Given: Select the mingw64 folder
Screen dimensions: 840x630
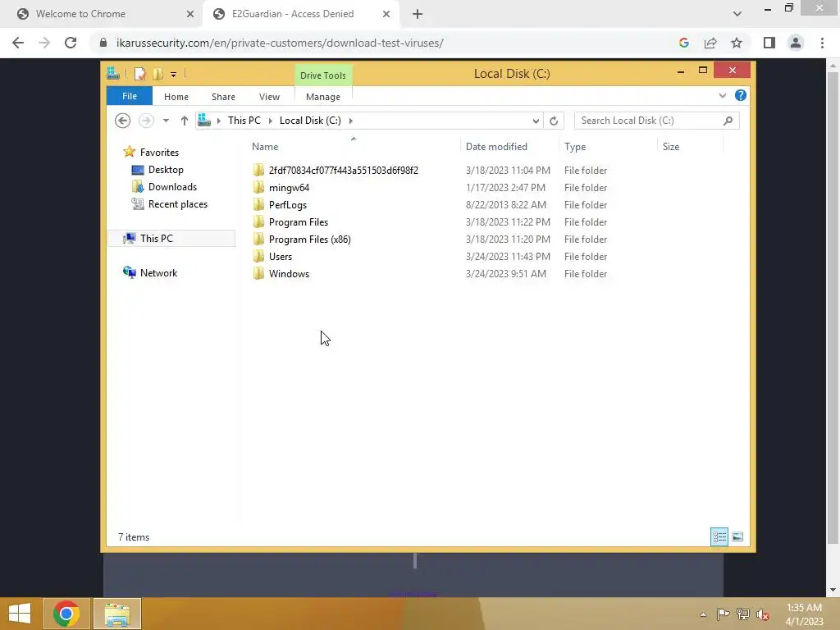Looking at the screenshot, I should (289, 188).
